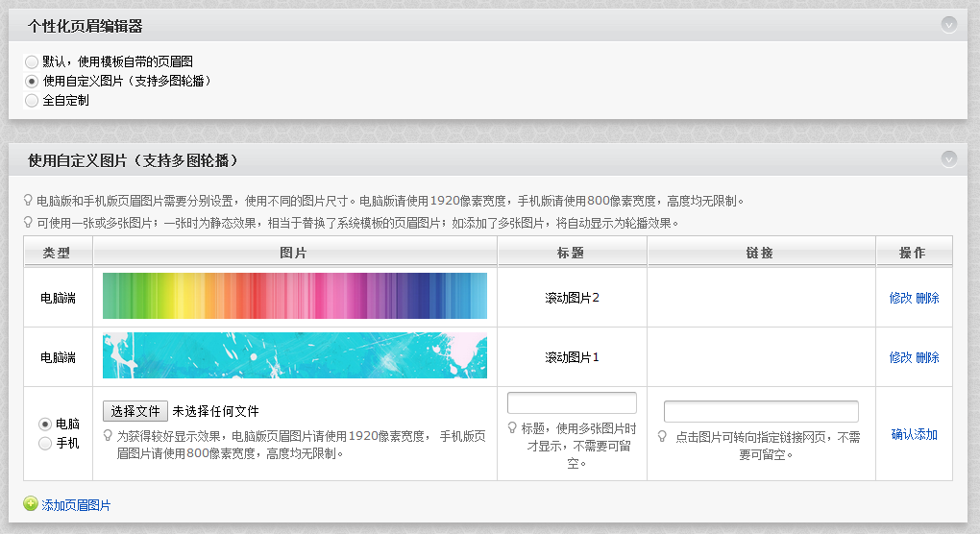Screen dimensions: 980x534
Task: Select the 默认 template header radio option
Action: click(x=32, y=61)
